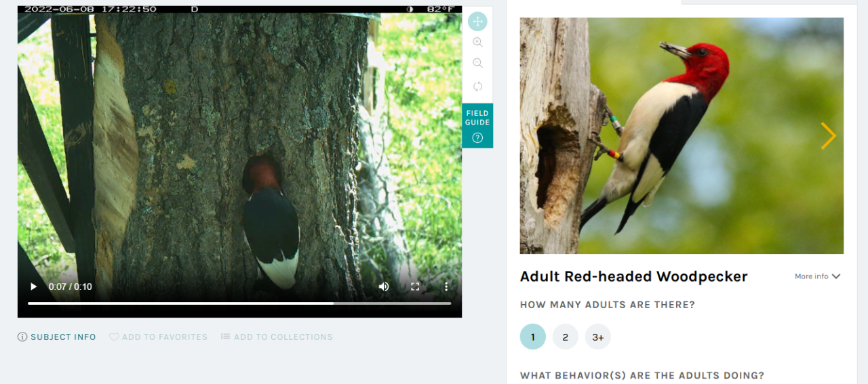Click the Red-headed Woodpecker example photo
Screen dimensions: 868x384
pos(682,135)
